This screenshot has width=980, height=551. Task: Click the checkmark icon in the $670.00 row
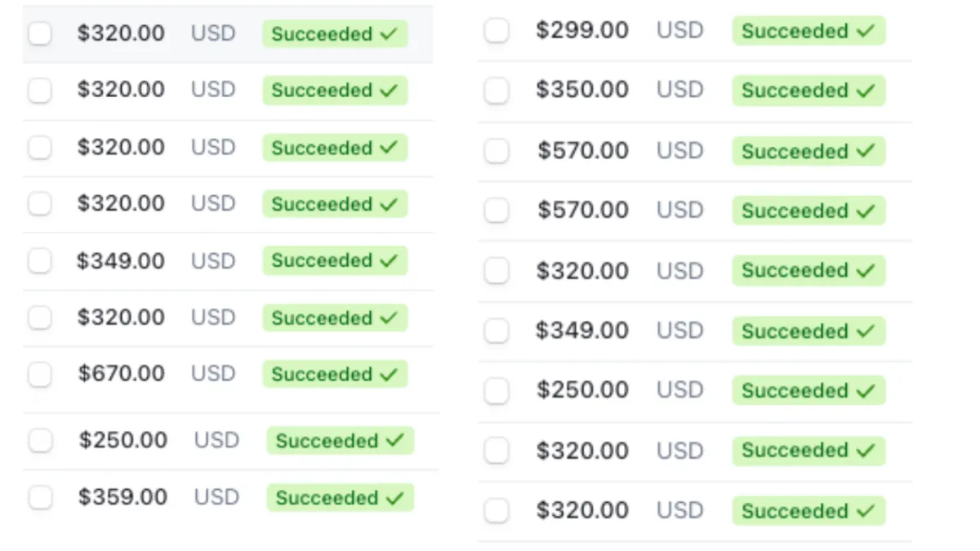[x=389, y=374]
